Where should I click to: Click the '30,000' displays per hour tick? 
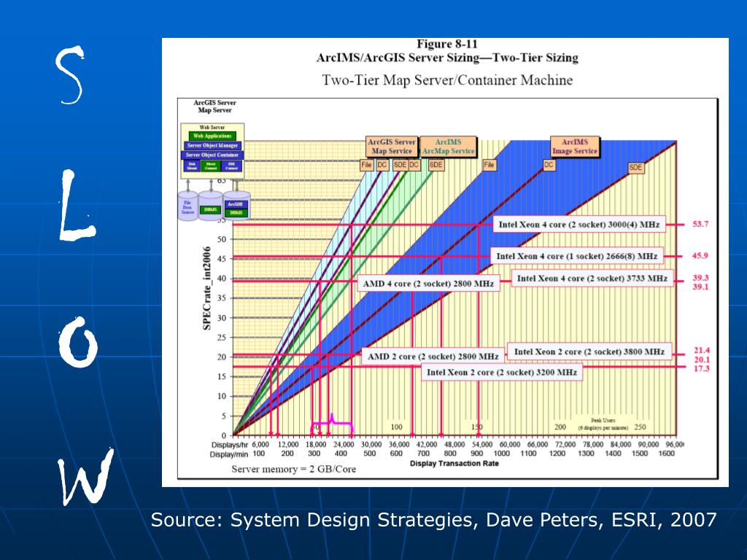(371, 444)
